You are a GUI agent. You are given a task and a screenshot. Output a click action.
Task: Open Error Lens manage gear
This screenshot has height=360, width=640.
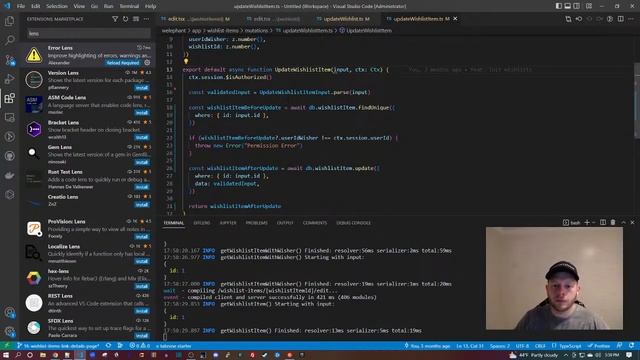(x=147, y=62)
